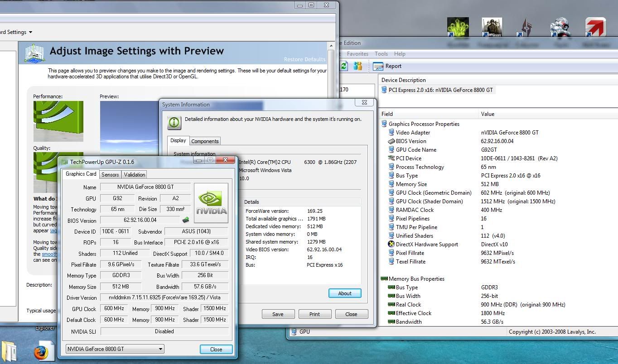
Task: Select the Performance preview thumbnail
Action: point(58,121)
